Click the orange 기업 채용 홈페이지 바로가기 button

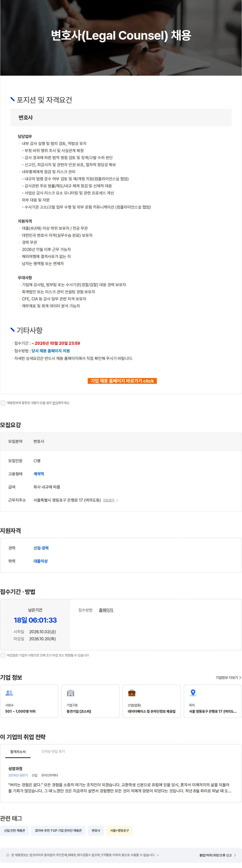click(122, 381)
